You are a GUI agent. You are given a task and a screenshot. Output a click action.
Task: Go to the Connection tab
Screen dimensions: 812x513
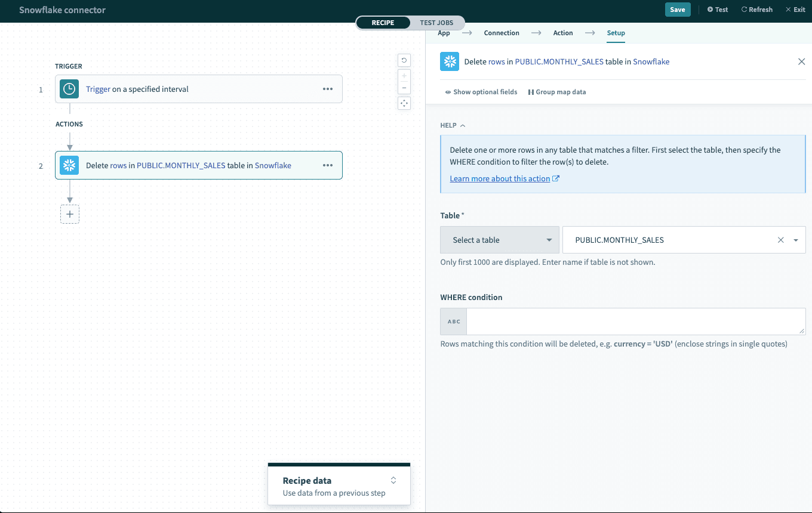coord(501,33)
